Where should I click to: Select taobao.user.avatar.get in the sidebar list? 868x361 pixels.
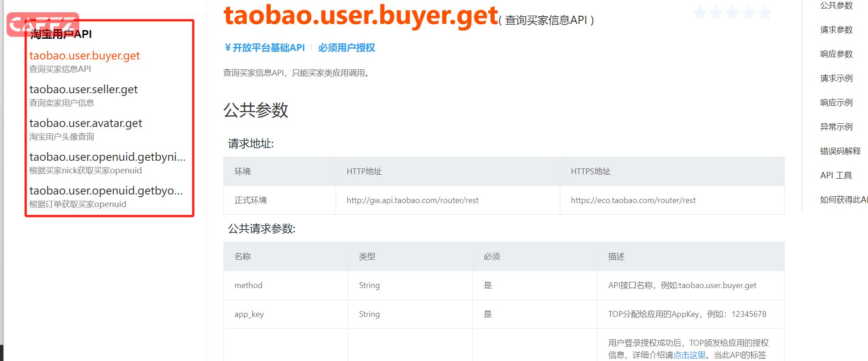click(x=86, y=123)
